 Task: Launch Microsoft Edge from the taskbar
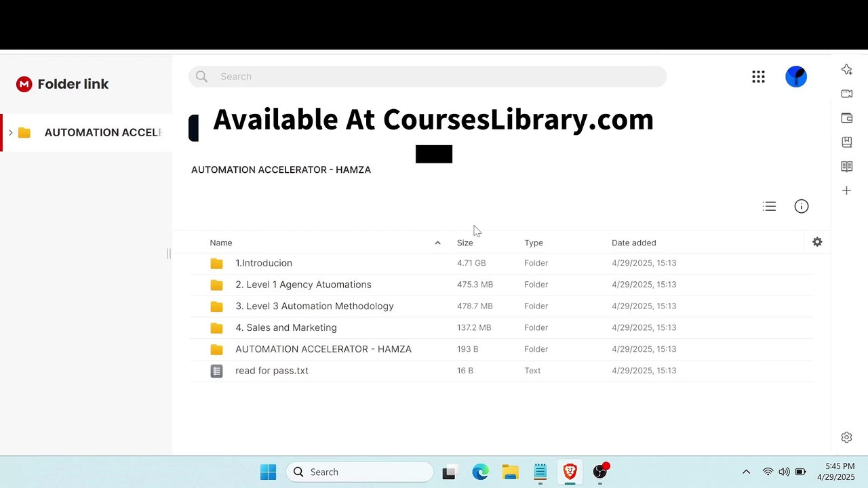pos(480,472)
